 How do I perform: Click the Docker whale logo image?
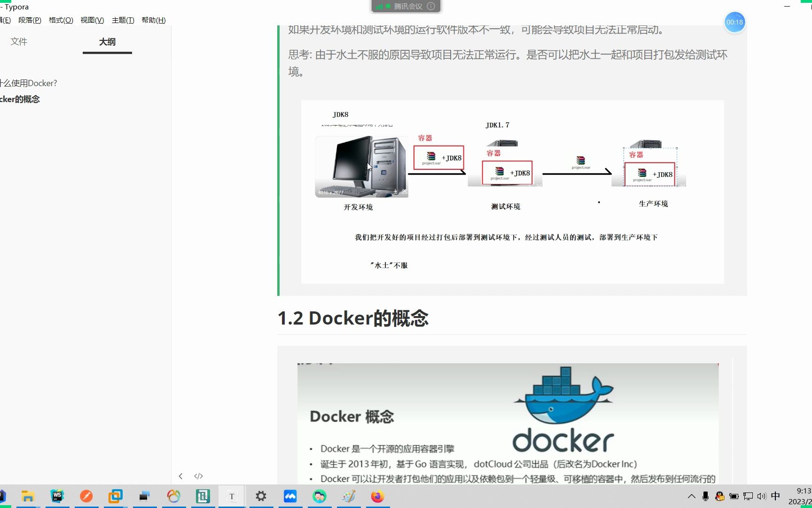pos(563,409)
